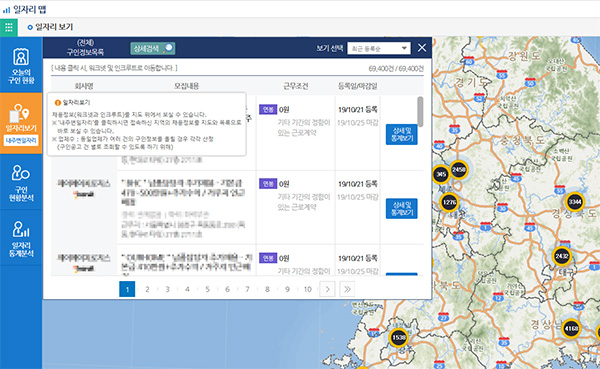Screen dimensions: 600x369
Task: Click topmost 상세 및 통계보기 button
Action: coord(401,134)
